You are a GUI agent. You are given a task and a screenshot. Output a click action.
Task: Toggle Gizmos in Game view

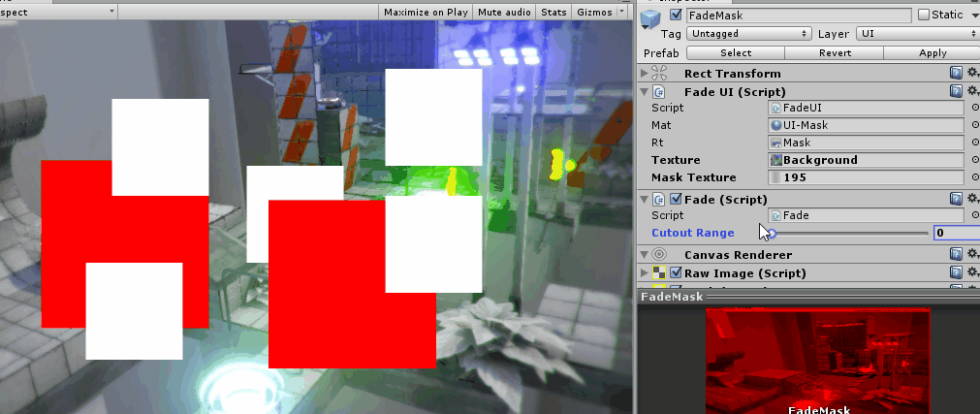click(x=594, y=12)
